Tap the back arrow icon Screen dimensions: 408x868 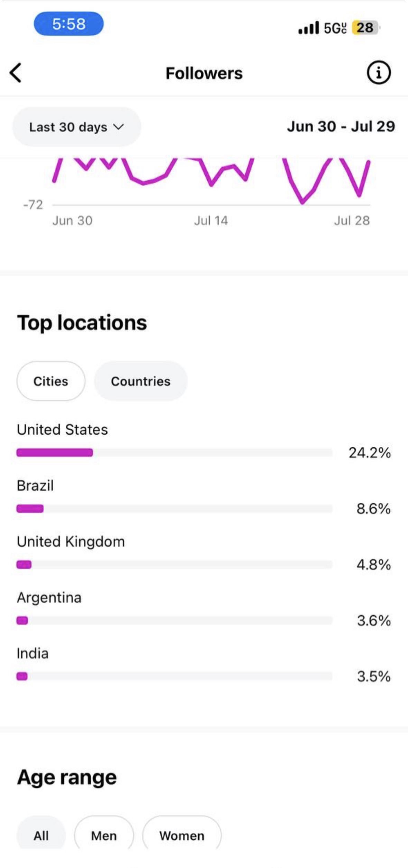coord(16,73)
